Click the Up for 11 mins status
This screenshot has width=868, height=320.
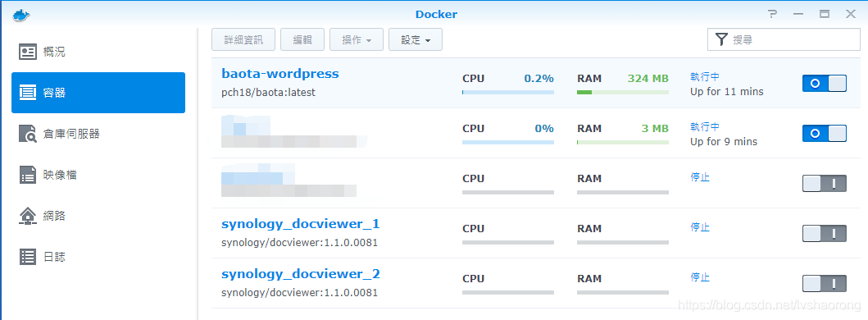(x=727, y=92)
